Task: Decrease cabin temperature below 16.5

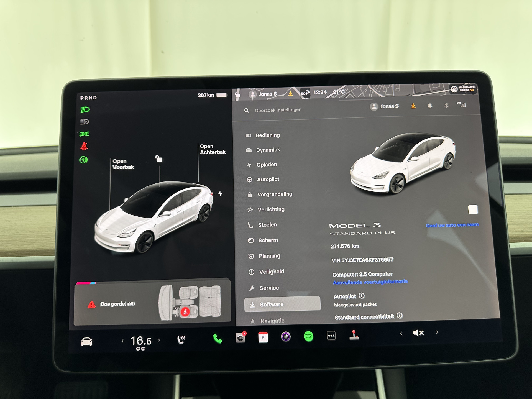Action: (x=122, y=341)
